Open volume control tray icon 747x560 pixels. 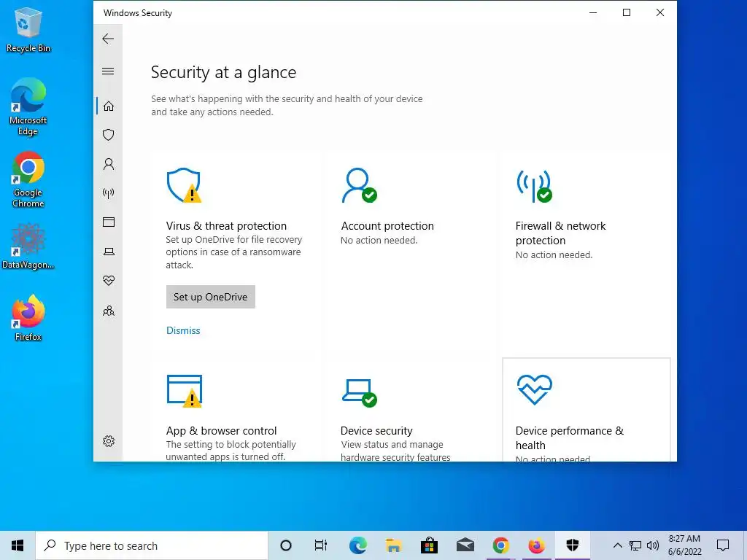(x=653, y=545)
